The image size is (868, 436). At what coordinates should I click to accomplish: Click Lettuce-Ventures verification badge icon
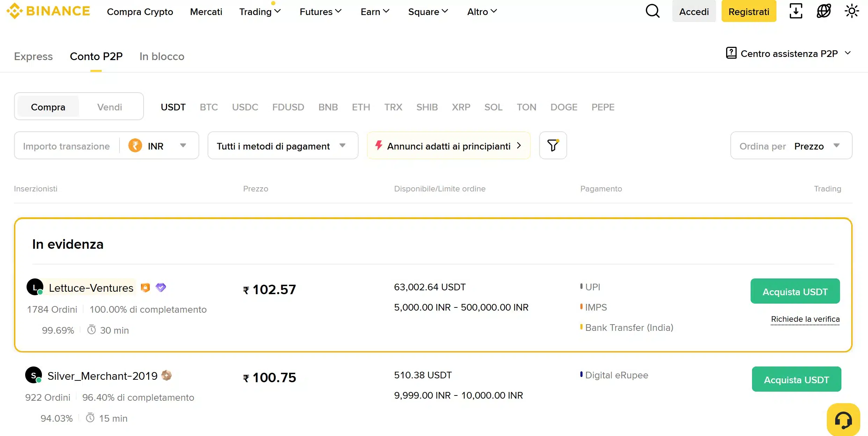tap(160, 287)
